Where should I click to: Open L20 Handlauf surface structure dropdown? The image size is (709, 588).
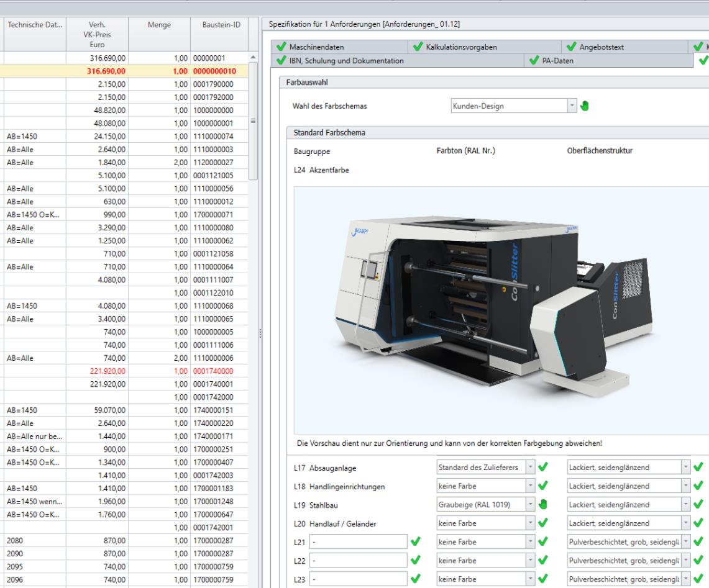[685, 524]
